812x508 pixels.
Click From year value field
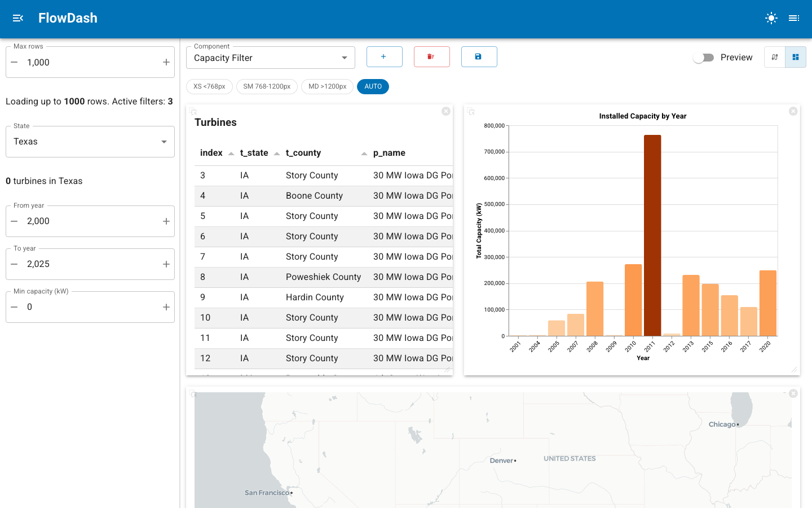click(x=90, y=221)
